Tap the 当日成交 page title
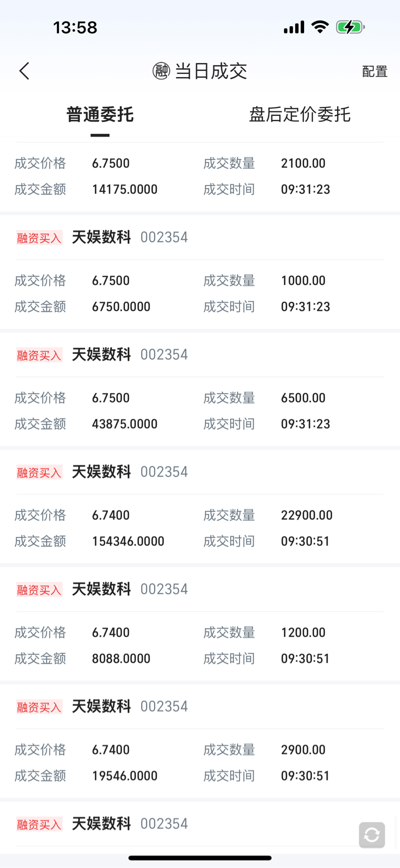The width and height of the screenshot is (400, 868). click(210, 71)
